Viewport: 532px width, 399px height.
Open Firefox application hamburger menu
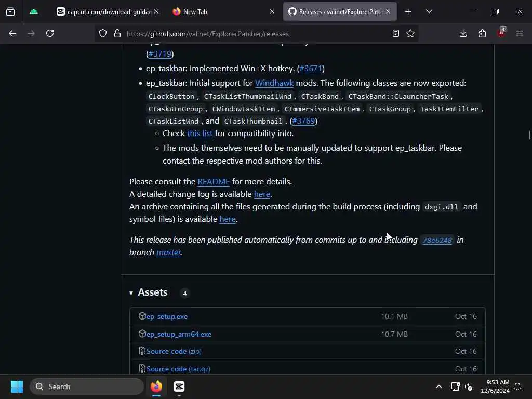520,33
